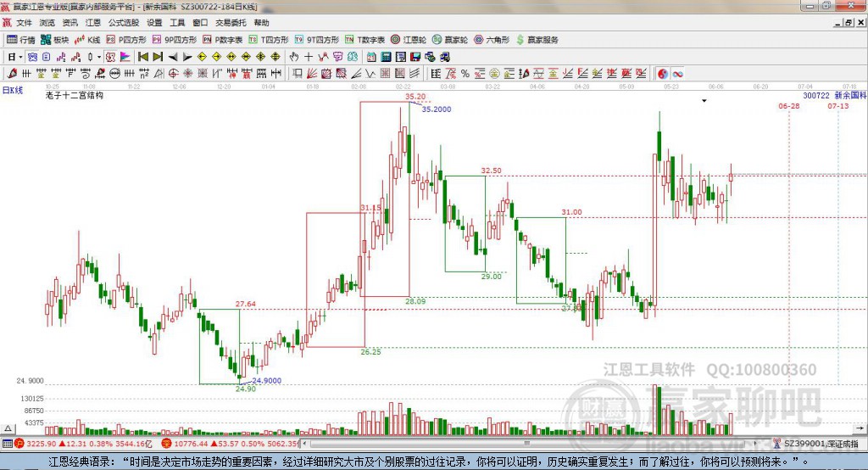This screenshot has width=868, height=470.
Task: Click the scrollbar left arrow
Action: (305, 444)
